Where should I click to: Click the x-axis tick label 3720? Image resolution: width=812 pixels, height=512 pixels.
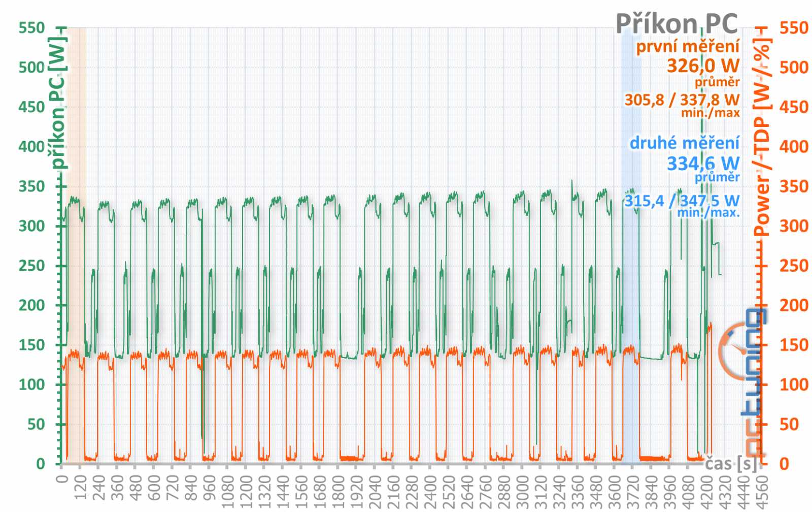[x=632, y=489]
